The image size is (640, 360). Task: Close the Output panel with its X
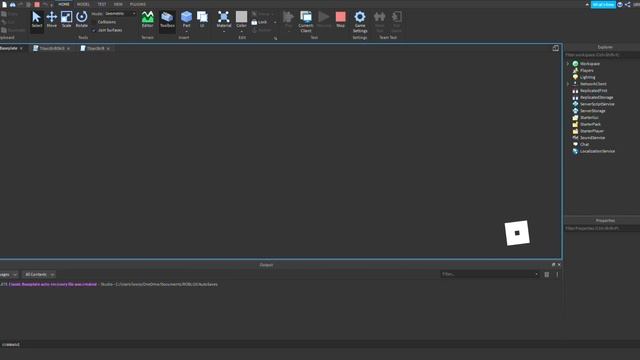(559, 264)
